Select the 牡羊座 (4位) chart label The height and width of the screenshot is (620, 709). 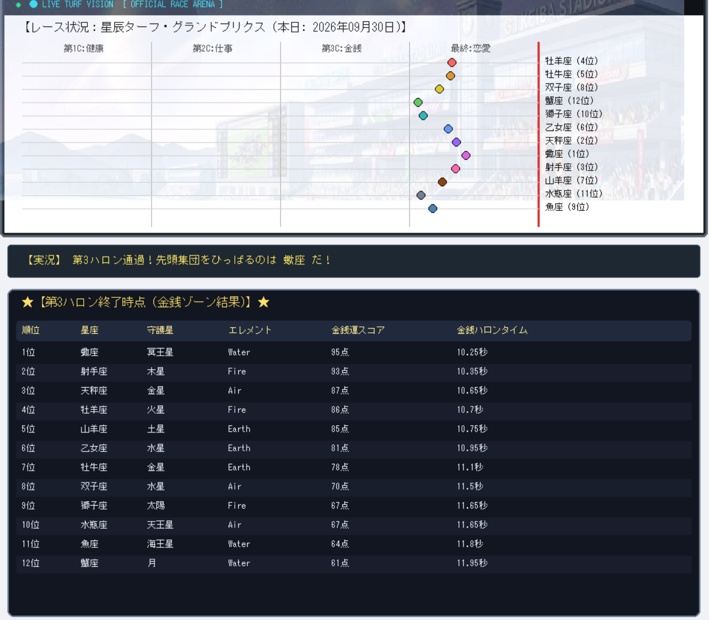click(572, 61)
